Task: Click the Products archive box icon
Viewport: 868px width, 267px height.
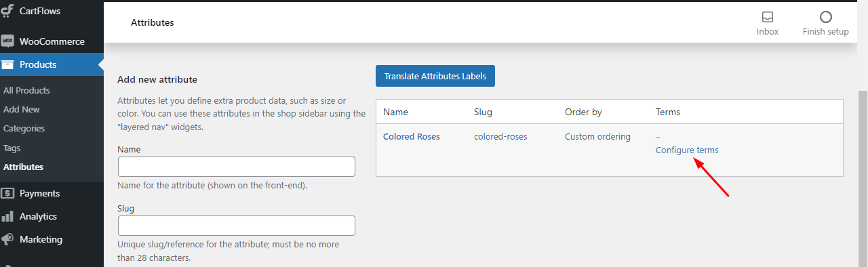Action: (x=7, y=65)
